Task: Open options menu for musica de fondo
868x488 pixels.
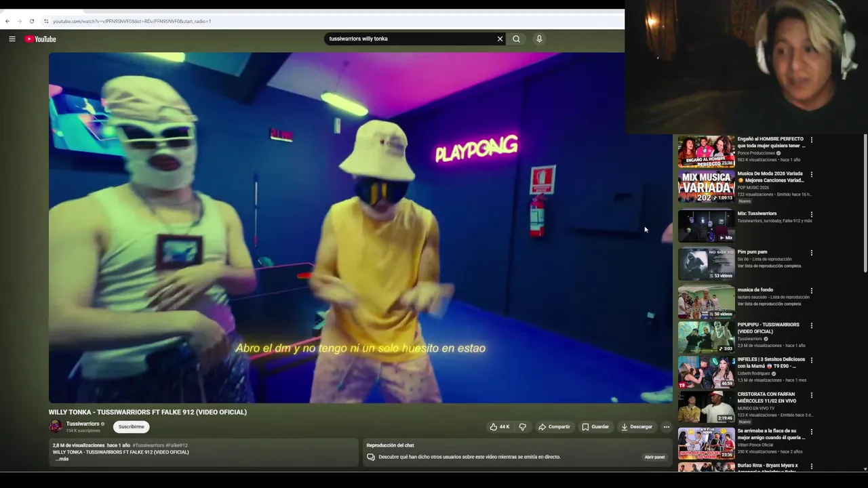Action: point(812,291)
